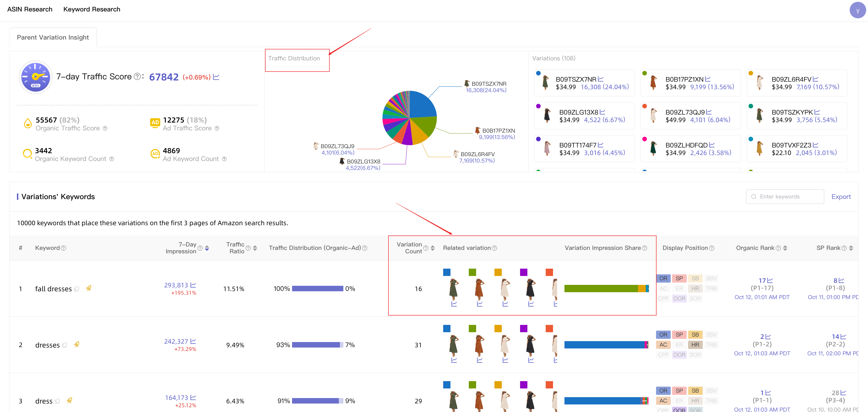Open SP Rank trend chart showing 8
Screen dimensions: 868x412
(x=841, y=280)
